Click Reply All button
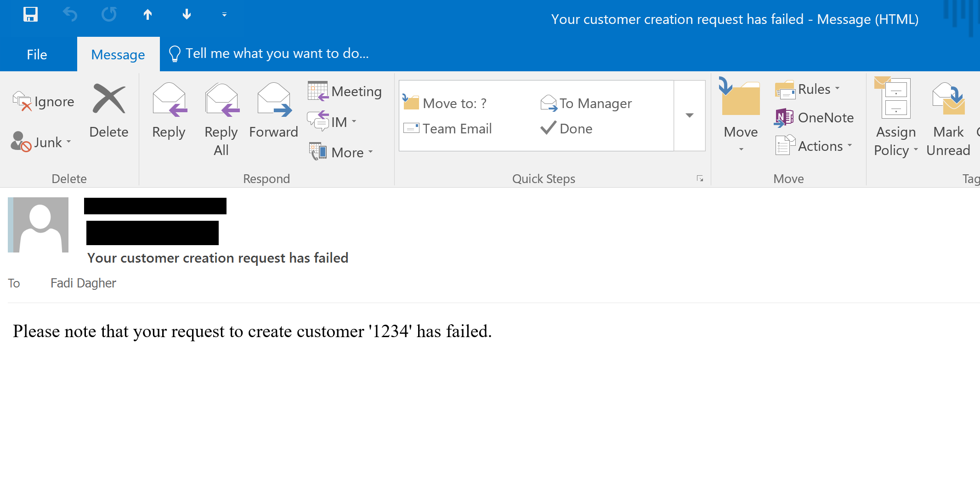Viewport: 980px width, 482px height. point(221,120)
